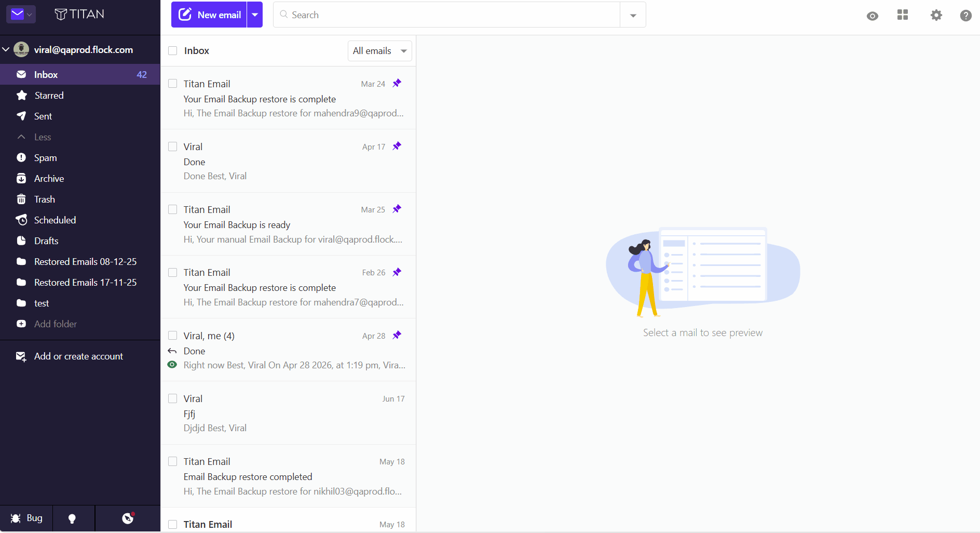Toggle the select-all Inbox checkbox
The width and height of the screenshot is (980, 533).
[173, 50]
